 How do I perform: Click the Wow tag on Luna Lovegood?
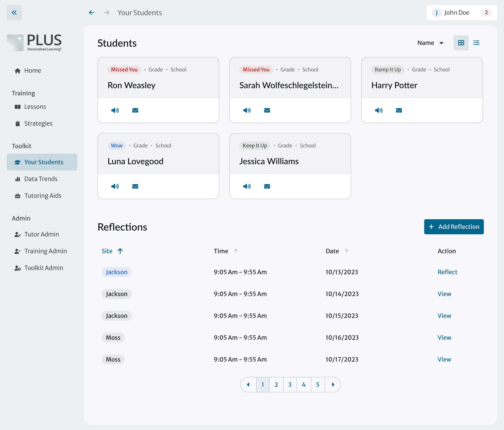(117, 145)
